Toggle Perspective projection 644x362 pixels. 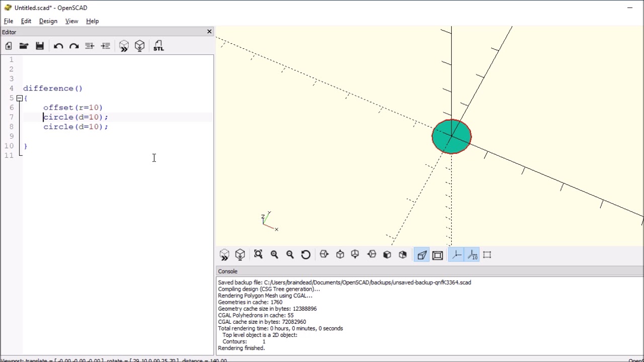422,255
